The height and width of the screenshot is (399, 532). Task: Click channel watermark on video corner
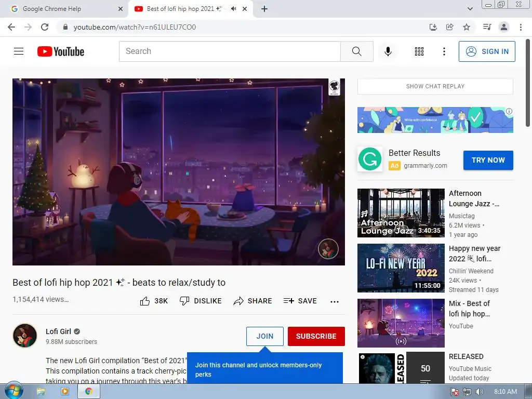pyautogui.click(x=328, y=249)
